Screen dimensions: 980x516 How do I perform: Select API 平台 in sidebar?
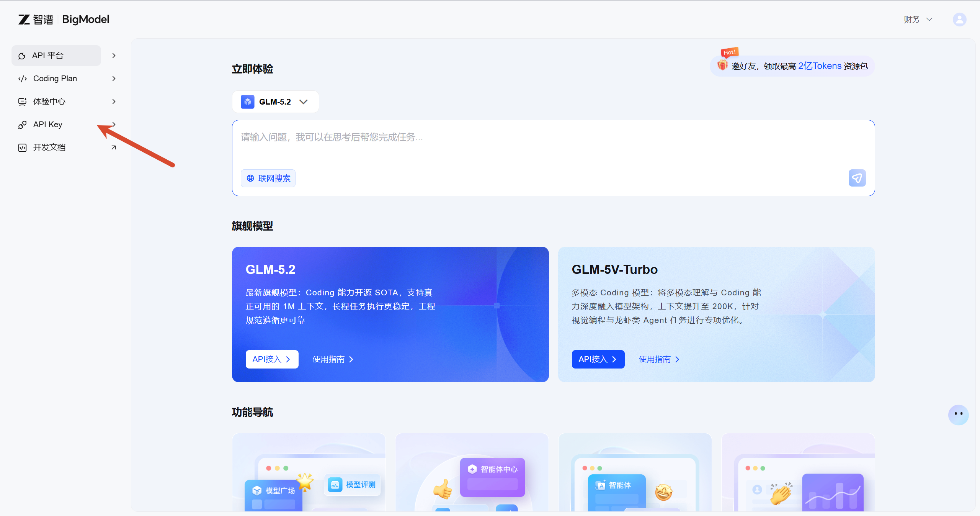[x=56, y=56]
